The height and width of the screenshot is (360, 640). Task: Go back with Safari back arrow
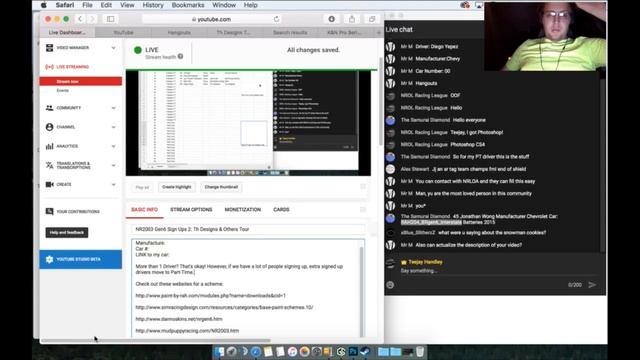[x=80, y=19]
